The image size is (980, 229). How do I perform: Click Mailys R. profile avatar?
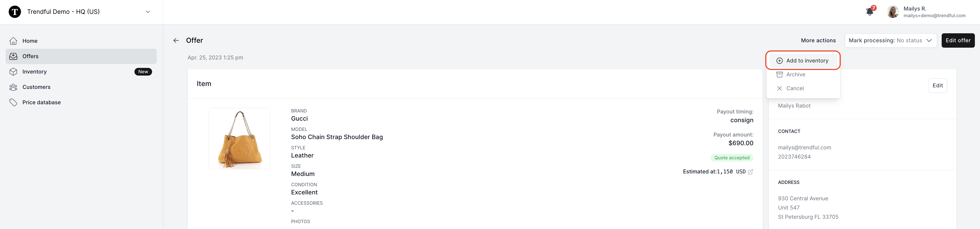893,12
